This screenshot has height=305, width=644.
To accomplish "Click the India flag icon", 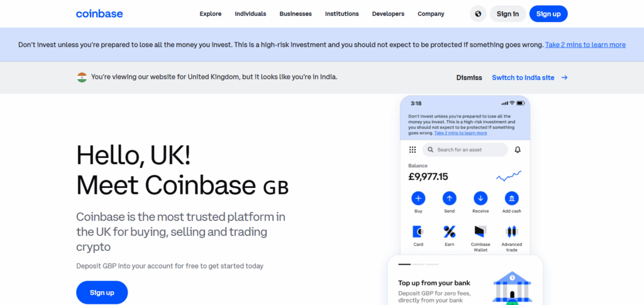I will [82, 77].
